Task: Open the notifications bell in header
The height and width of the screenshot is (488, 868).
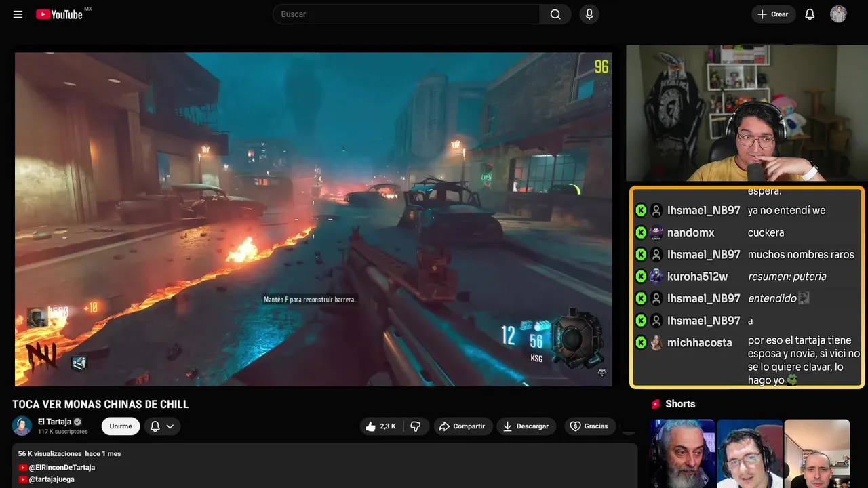Action: tap(810, 14)
